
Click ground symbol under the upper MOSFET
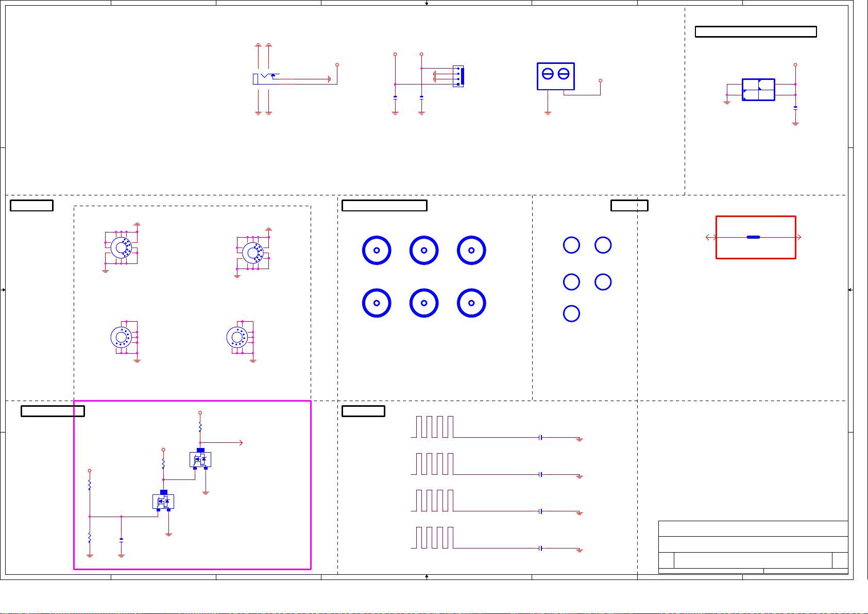click(206, 493)
